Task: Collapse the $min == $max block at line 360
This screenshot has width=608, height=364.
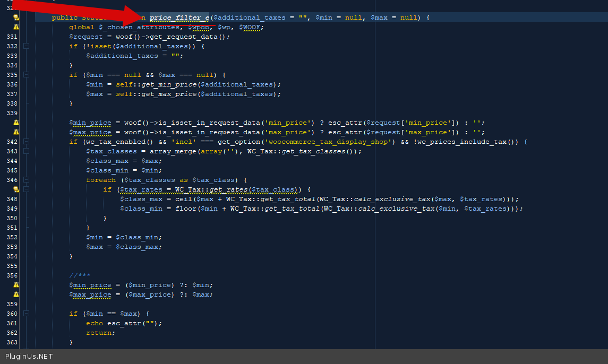Action: tap(26, 314)
